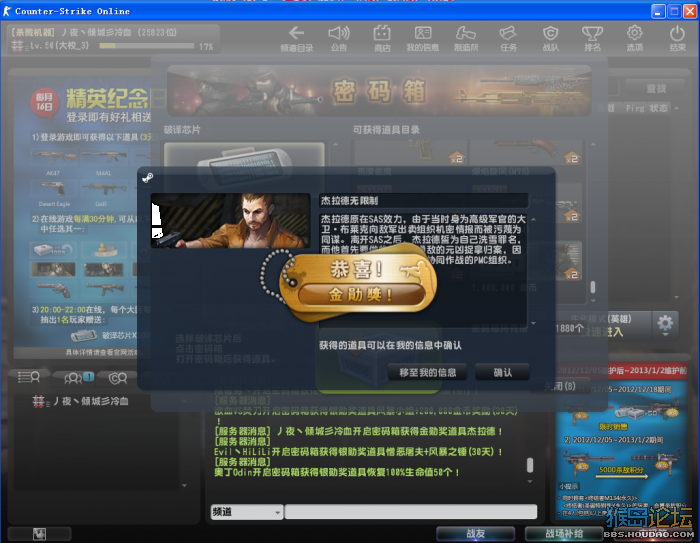Click the 5000杀敌积分 promotion label
This screenshot has height=543, width=700.
621,470
